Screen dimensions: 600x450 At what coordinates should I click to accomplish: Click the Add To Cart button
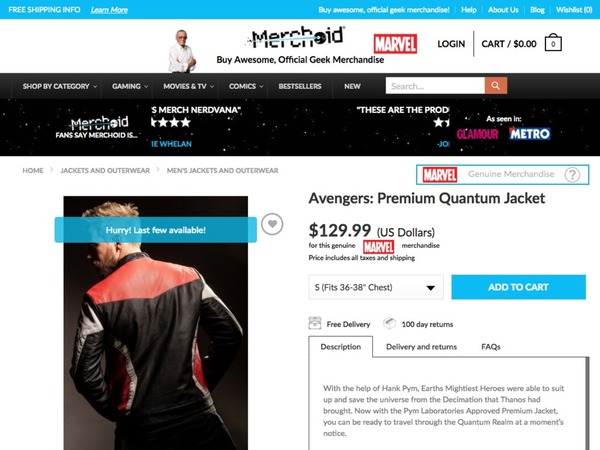click(x=518, y=287)
